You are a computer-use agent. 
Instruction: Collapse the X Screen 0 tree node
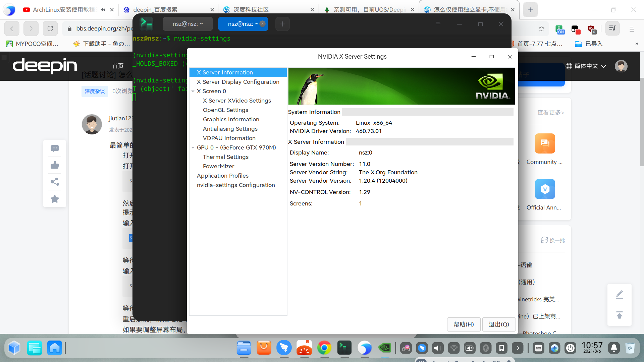click(x=193, y=91)
